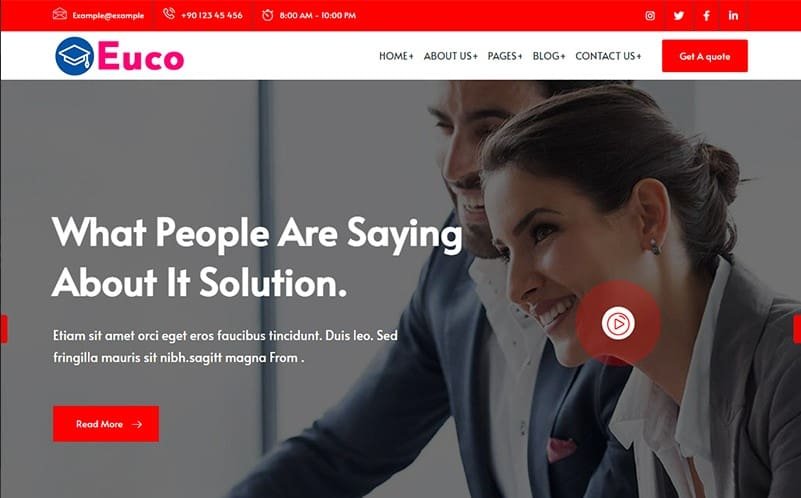Click the Get A quote button

(704, 56)
